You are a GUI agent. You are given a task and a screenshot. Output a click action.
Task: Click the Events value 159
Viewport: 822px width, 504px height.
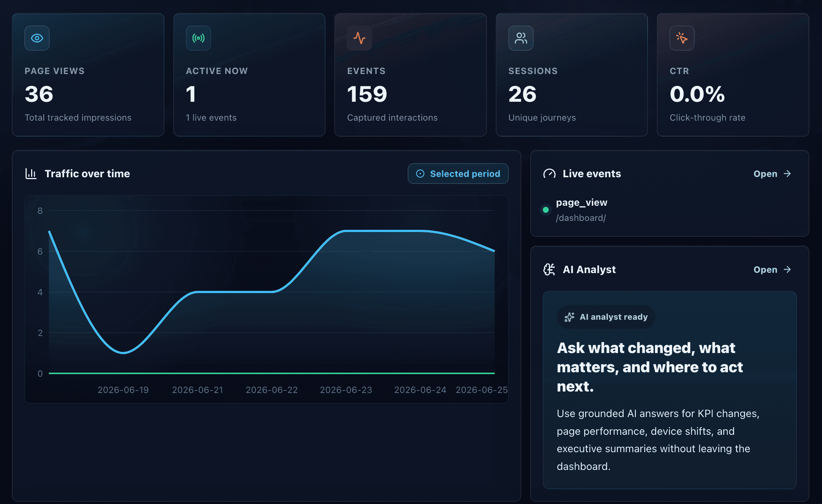pyautogui.click(x=367, y=94)
